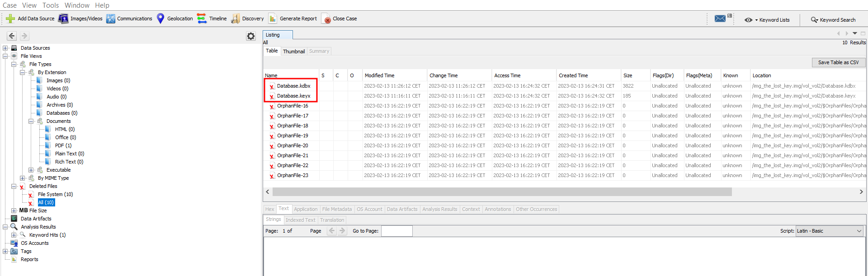Click the Generate Report icon
The height and width of the screenshot is (276, 868).
(x=273, y=19)
